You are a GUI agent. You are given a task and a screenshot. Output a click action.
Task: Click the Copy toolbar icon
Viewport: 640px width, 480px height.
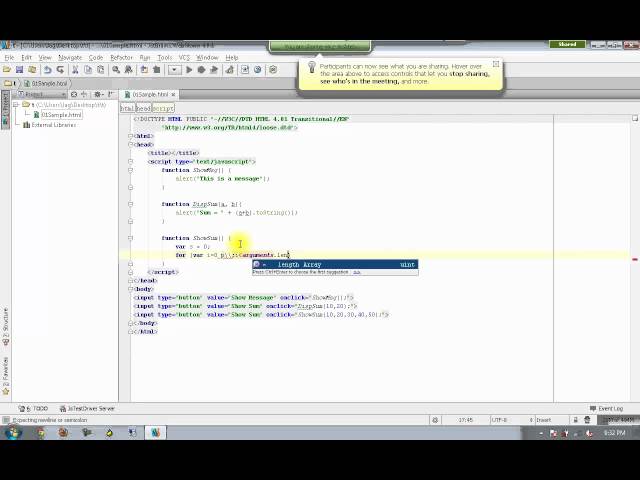pyautogui.click(x=88, y=70)
